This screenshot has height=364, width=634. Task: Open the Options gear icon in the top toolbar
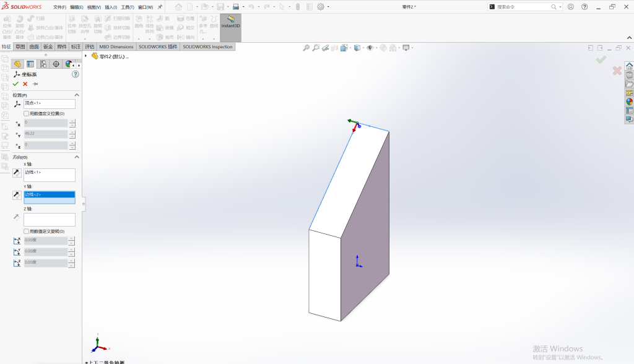(321, 7)
